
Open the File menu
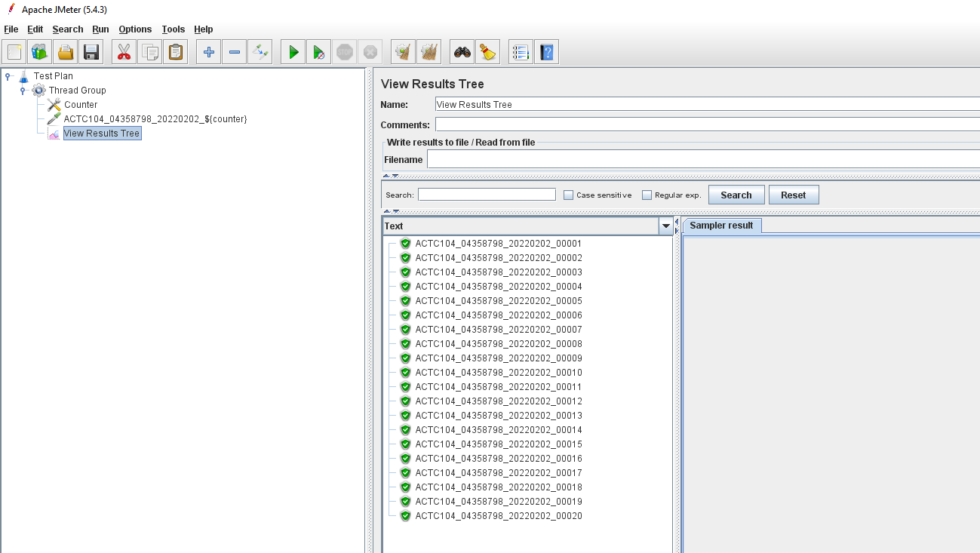pyautogui.click(x=11, y=29)
